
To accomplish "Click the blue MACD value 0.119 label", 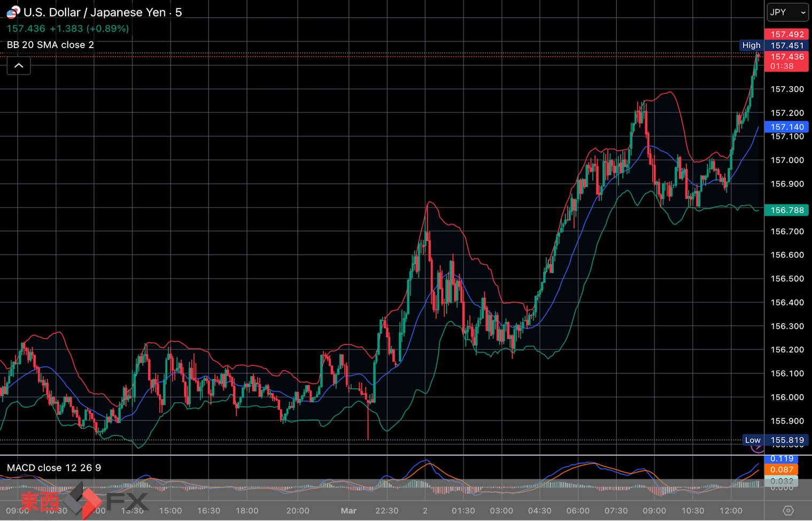I will (781, 459).
